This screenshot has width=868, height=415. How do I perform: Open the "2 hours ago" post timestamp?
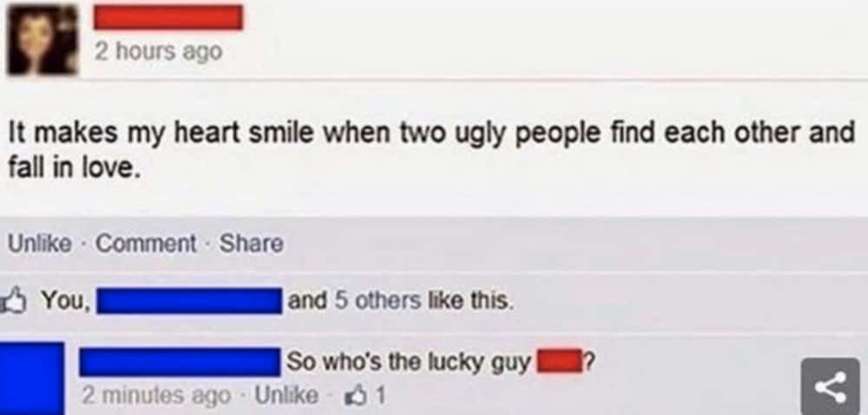pos(158,51)
